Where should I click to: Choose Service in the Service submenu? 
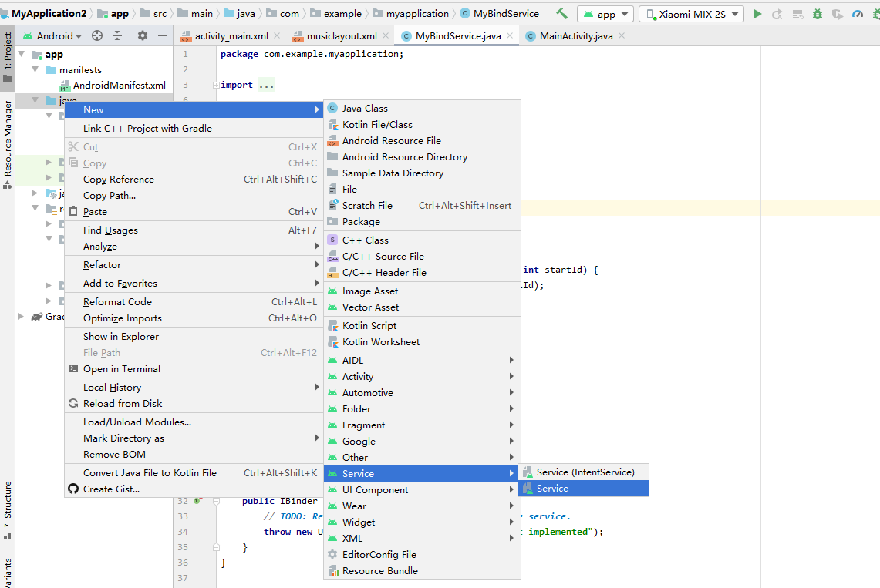(584, 489)
